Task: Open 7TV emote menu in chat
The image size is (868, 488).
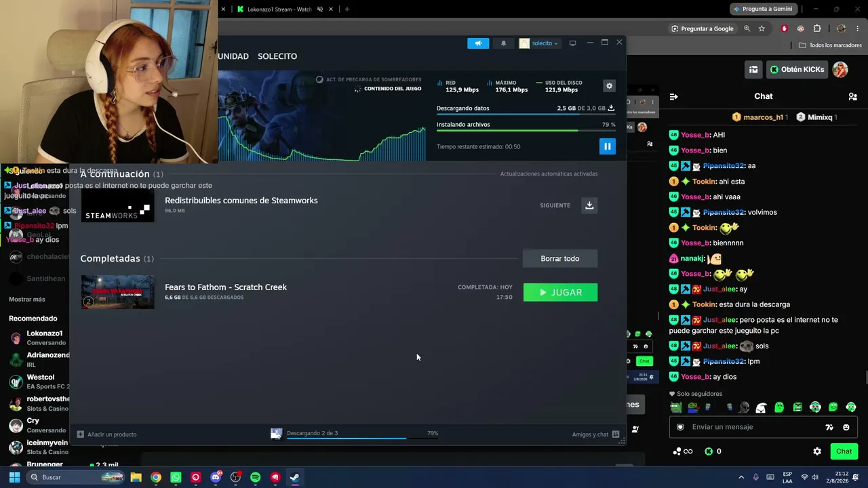Action: 829,427
